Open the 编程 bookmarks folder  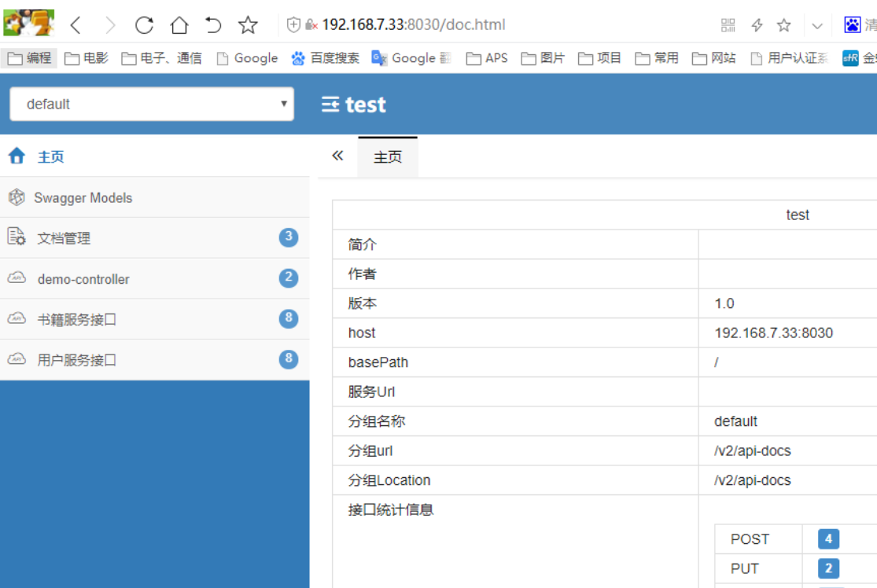[28, 57]
